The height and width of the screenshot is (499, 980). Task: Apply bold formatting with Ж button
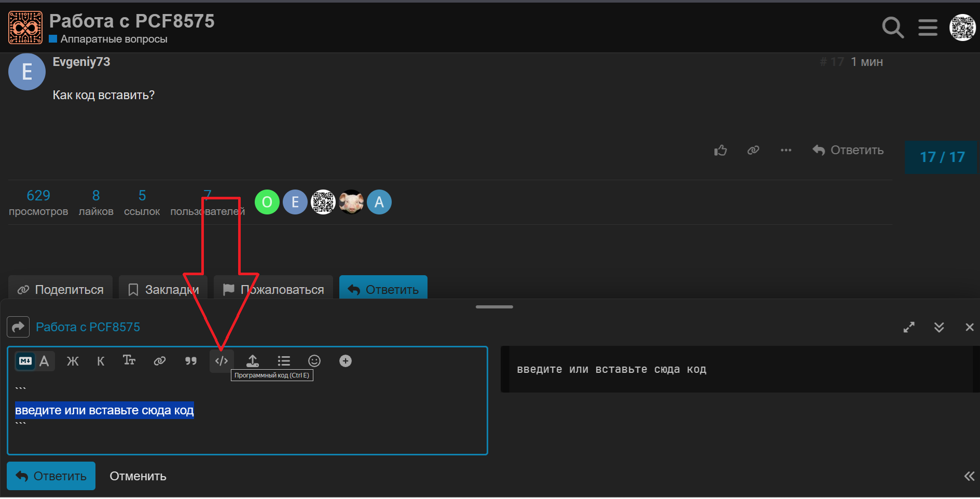73,361
